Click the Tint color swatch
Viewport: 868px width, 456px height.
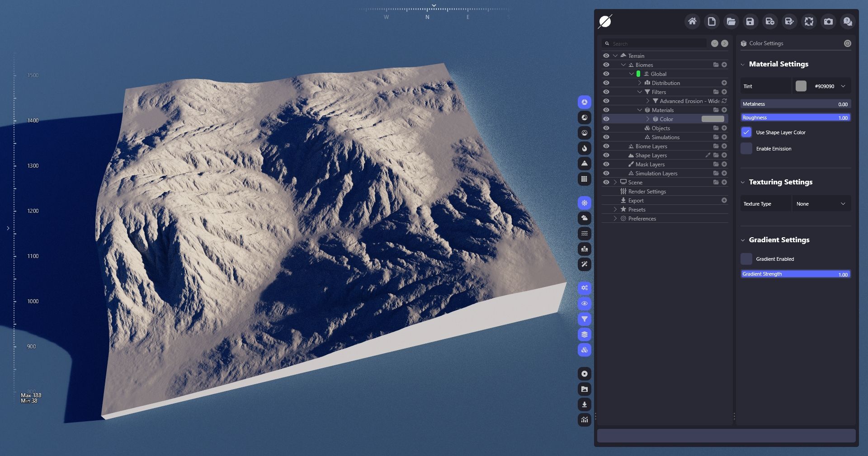click(x=801, y=86)
